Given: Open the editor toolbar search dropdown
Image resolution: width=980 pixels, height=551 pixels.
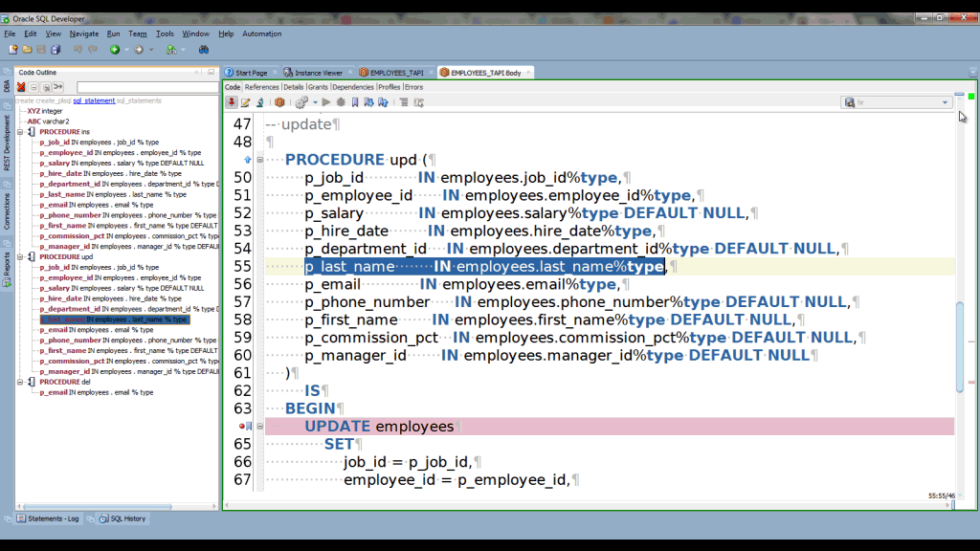Looking at the screenshot, I should click(945, 102).
